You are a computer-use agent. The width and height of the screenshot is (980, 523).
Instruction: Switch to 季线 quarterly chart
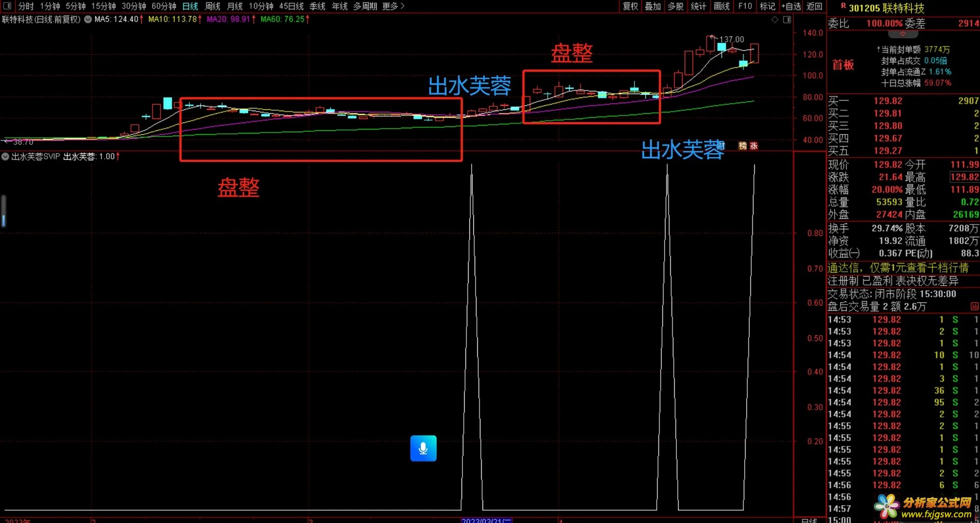click(x=317, y=6)
